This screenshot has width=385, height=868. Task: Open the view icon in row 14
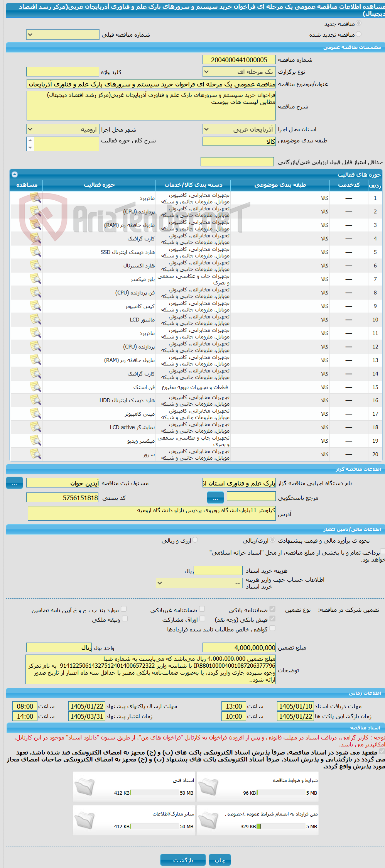(x=35, y=374)
